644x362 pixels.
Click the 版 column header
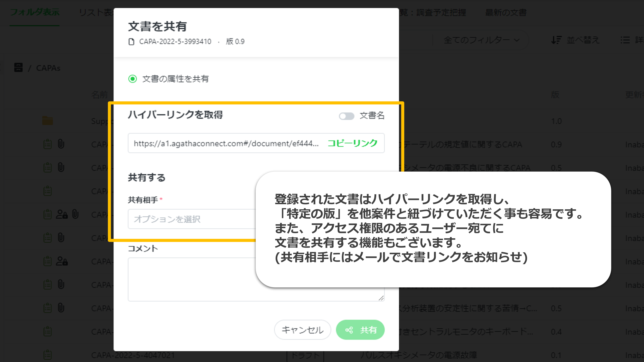(555, 95)
